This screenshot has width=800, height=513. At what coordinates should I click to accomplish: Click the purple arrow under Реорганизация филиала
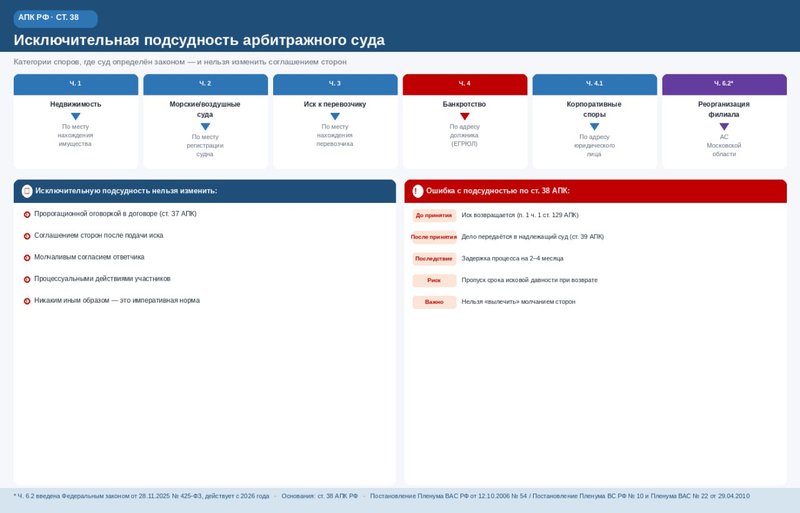724,127
